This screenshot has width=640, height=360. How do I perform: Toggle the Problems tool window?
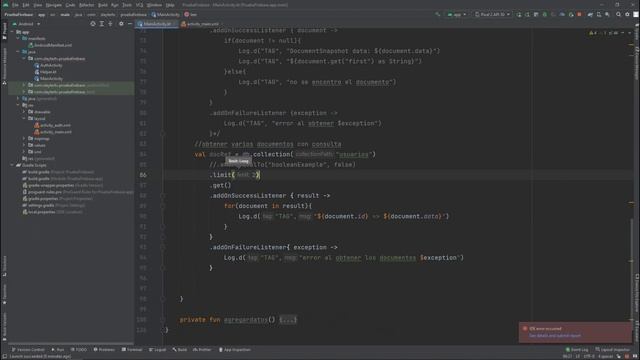pos(104,350)
